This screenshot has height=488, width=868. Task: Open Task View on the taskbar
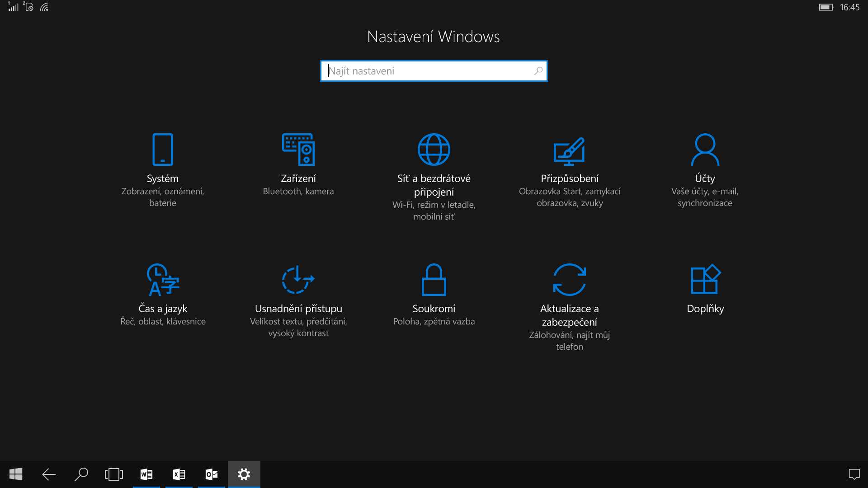tap(113, 474)
